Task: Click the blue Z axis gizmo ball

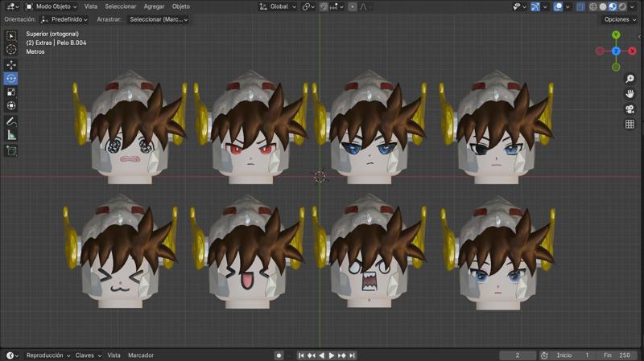Action: click(616, 51)
